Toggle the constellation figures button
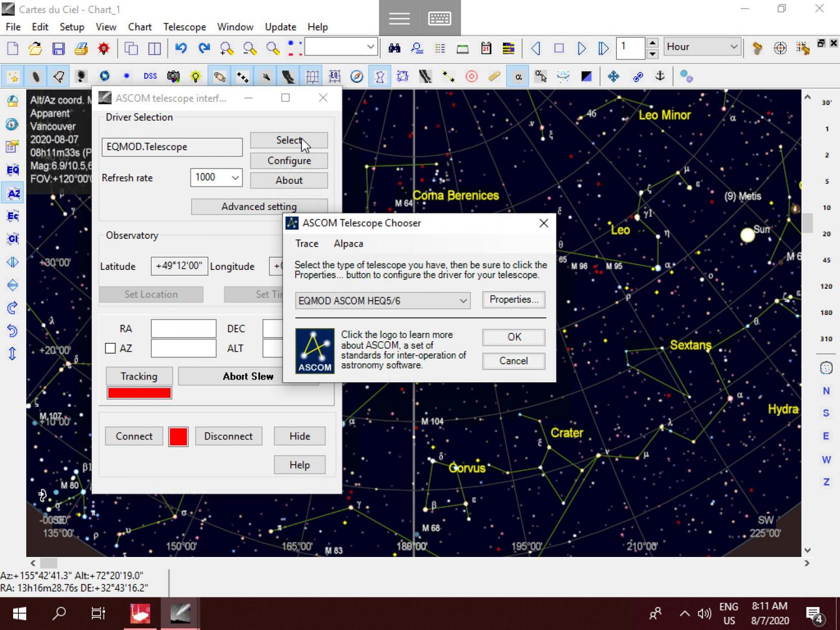The width and height of the screenshot is (840, 630). pyautogui.click(x=380, y=76)
